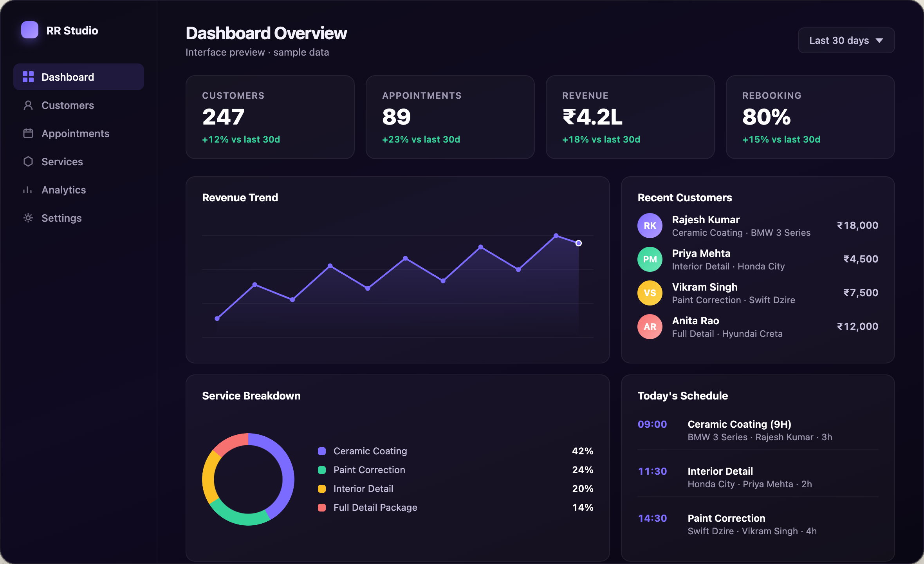
Task: Click the VS avatar for Vikram Singh
Action: (x=650, y=293)
